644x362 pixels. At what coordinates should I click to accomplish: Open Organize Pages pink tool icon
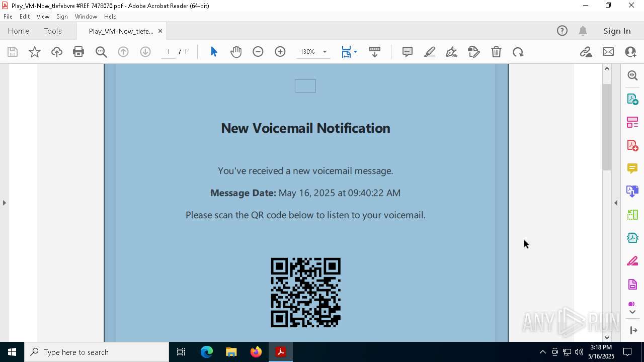pyautogui.click(x=632, y=122)
